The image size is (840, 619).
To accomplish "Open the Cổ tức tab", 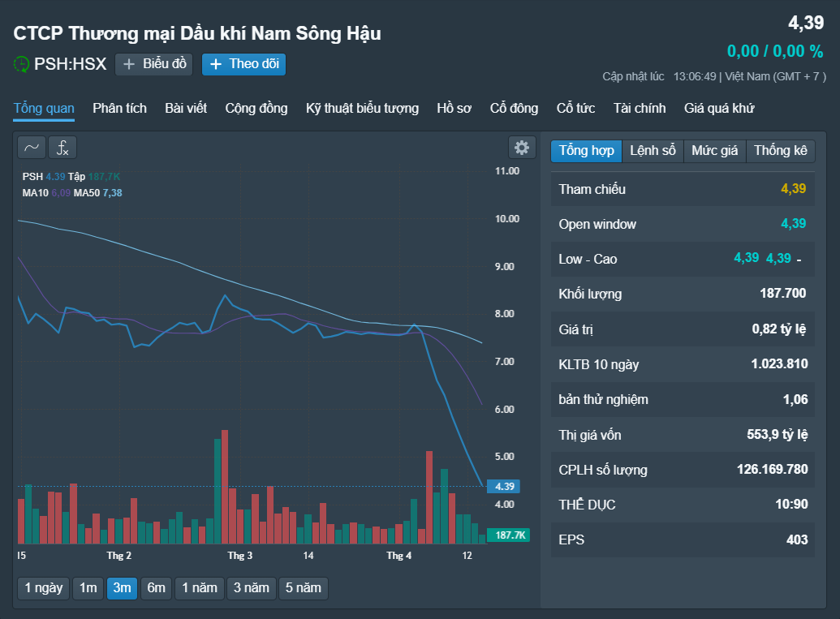I will 575,108.
